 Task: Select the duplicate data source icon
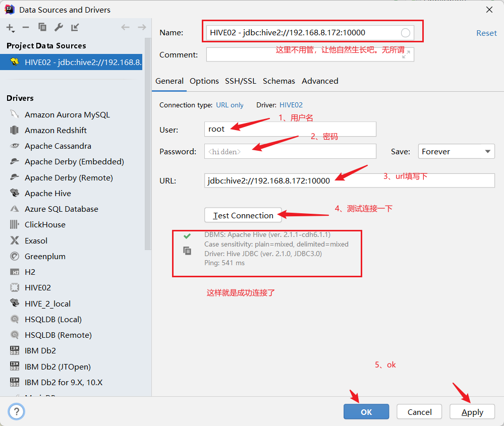42,27
